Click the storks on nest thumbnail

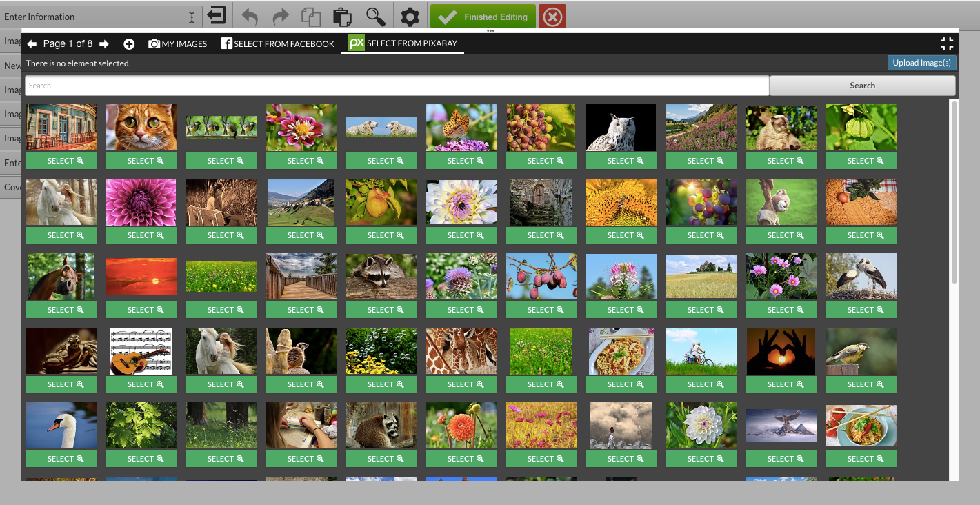[x=861, y=277]
